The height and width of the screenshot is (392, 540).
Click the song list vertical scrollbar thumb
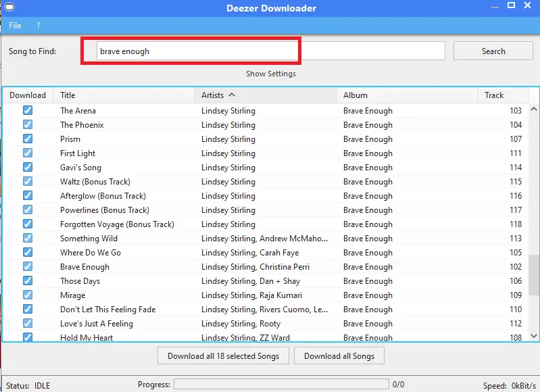534,275
